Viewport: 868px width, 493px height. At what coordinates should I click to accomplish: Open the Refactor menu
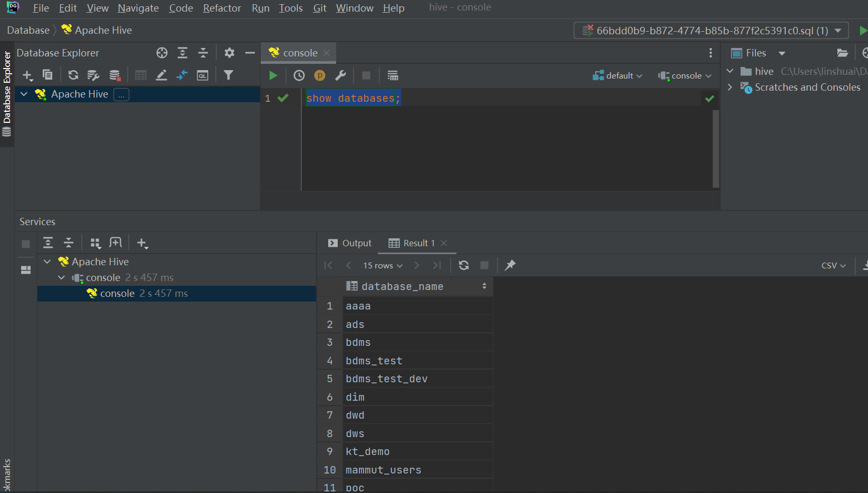[x=222, y=8]
